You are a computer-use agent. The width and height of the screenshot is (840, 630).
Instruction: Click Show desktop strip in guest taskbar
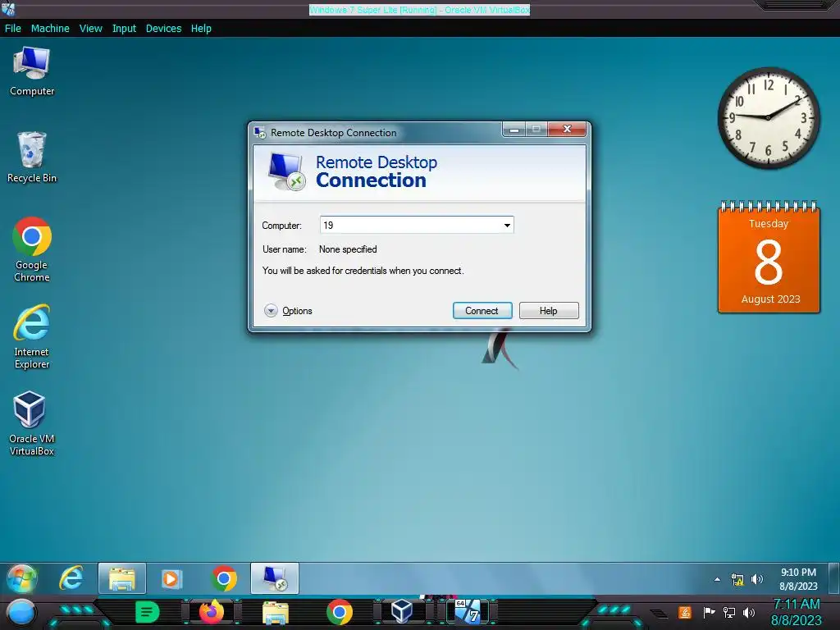point(834,578)
